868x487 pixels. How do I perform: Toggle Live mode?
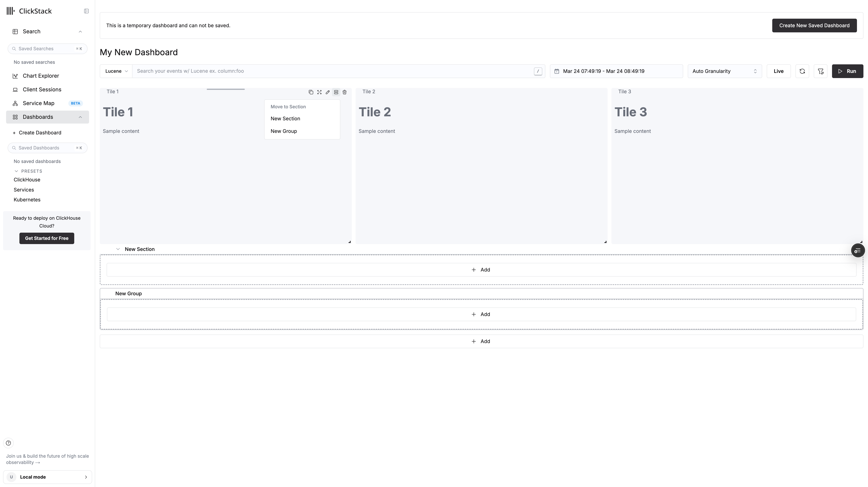click(x=778, y=71)
